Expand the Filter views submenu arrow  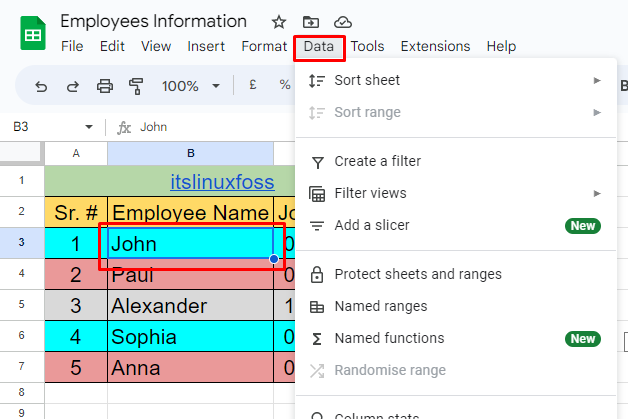point(597,193)
